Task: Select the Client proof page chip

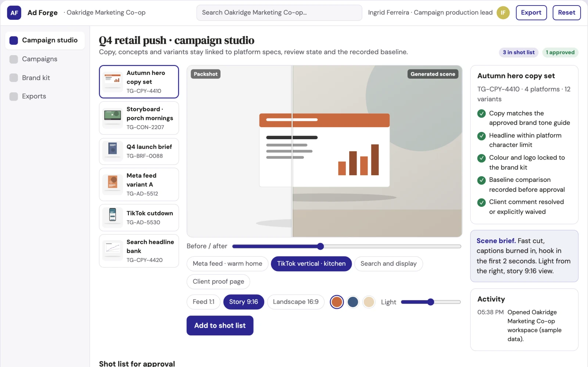Action: (x=218, y=282)
